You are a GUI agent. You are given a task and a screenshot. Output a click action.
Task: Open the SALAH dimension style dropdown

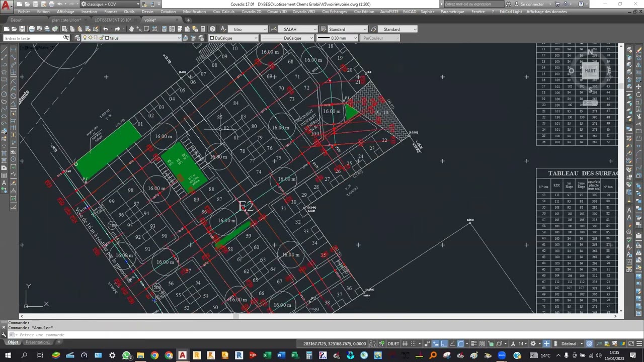click(298, 29)
